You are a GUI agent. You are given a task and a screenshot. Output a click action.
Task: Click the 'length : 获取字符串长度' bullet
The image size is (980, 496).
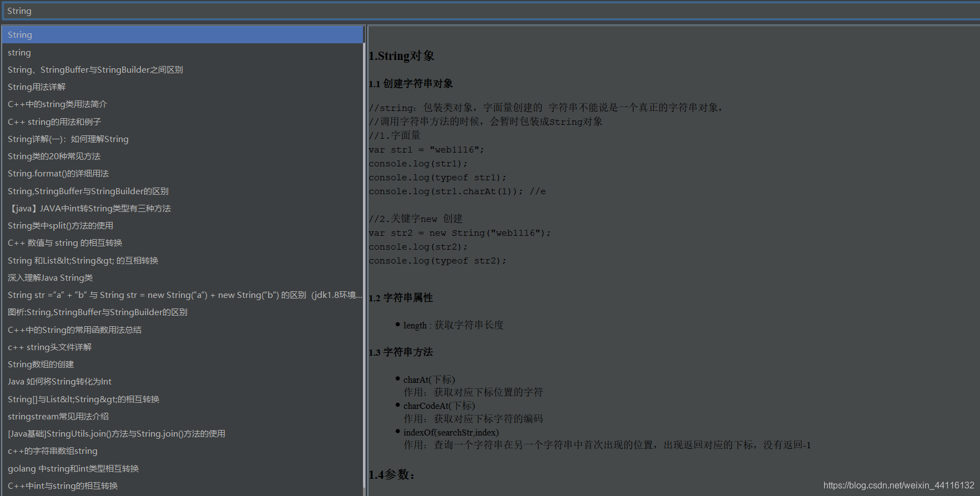point(453,325)
